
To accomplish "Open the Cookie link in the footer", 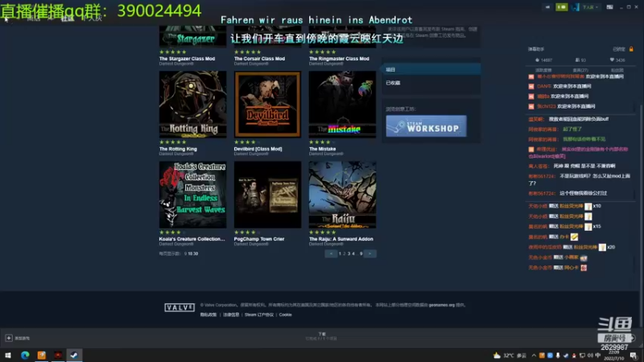I will pos(285,315).
